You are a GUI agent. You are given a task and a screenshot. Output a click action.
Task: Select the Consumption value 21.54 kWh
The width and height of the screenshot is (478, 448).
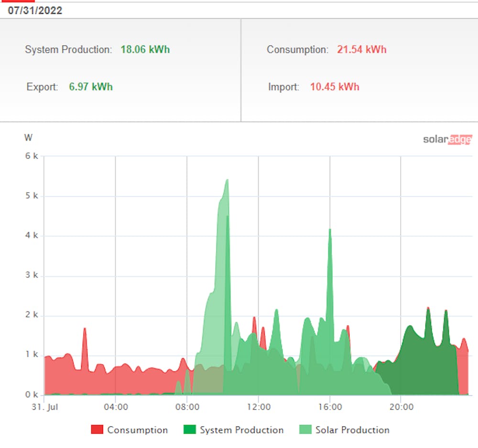pos(361,49)
